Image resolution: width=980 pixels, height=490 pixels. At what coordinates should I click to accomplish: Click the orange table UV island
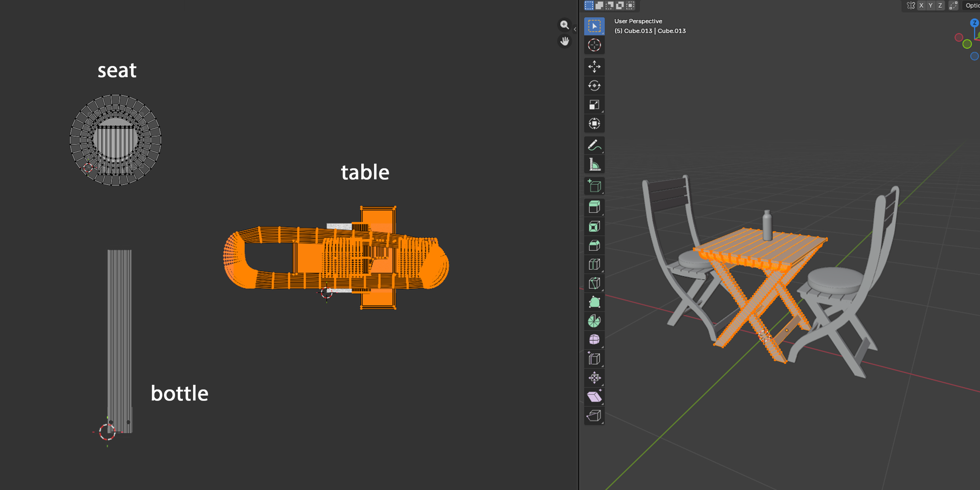tap(336, 258)
